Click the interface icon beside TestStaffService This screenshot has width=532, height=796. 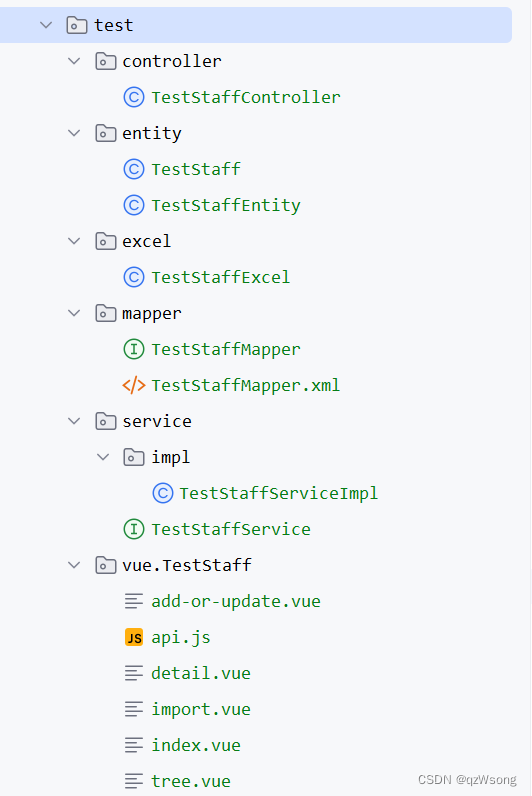coord(134,529)
